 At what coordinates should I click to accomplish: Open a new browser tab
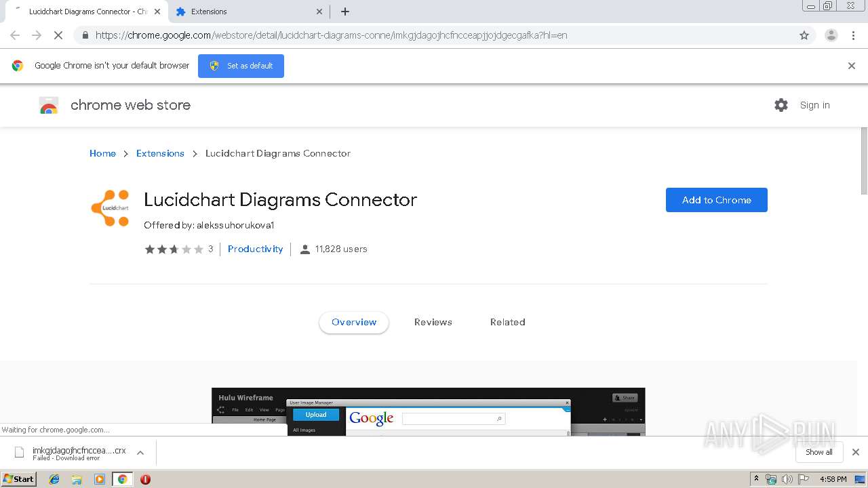[345, 12]
